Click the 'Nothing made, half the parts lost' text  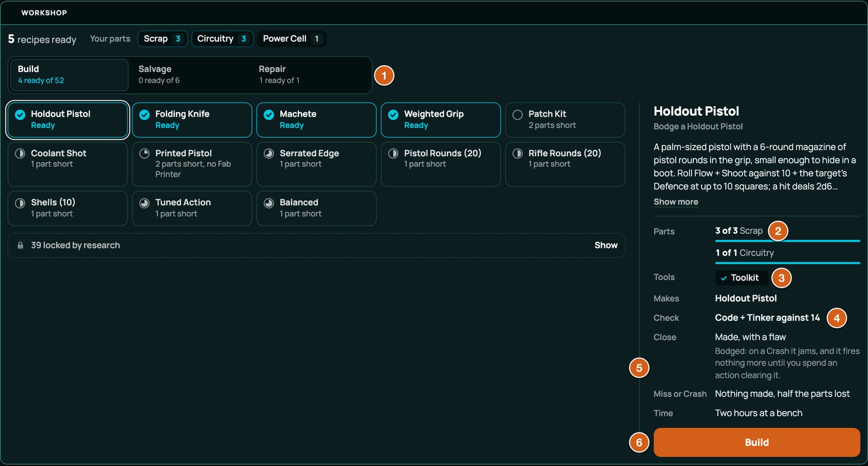tap(782, 394)
